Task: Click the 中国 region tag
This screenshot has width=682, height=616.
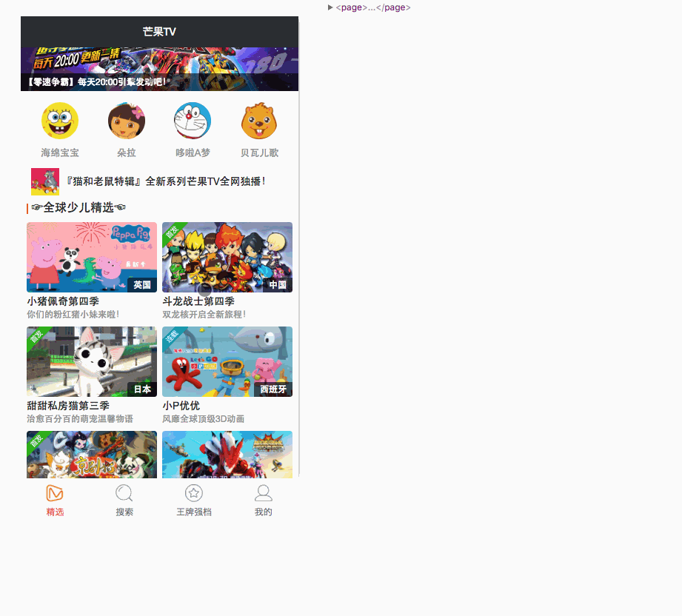Action: click(x=278, y=285)
